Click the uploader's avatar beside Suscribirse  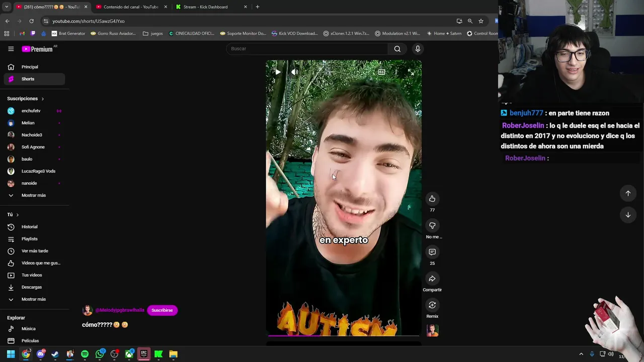(88, 310)
